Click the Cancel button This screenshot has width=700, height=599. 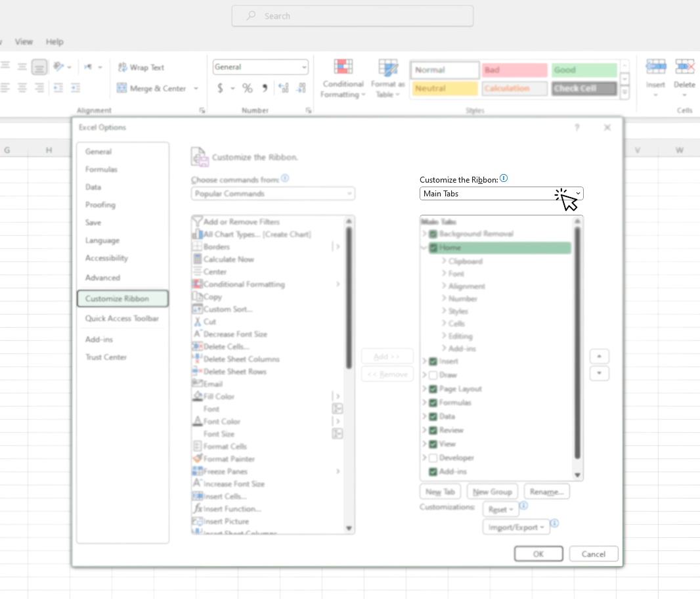point(594,554)
